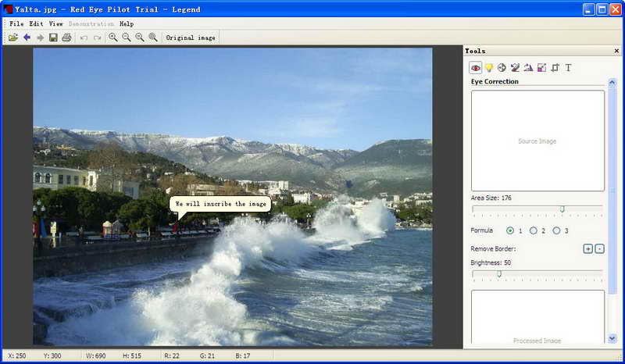Click the Processed Image preview box

537,317
